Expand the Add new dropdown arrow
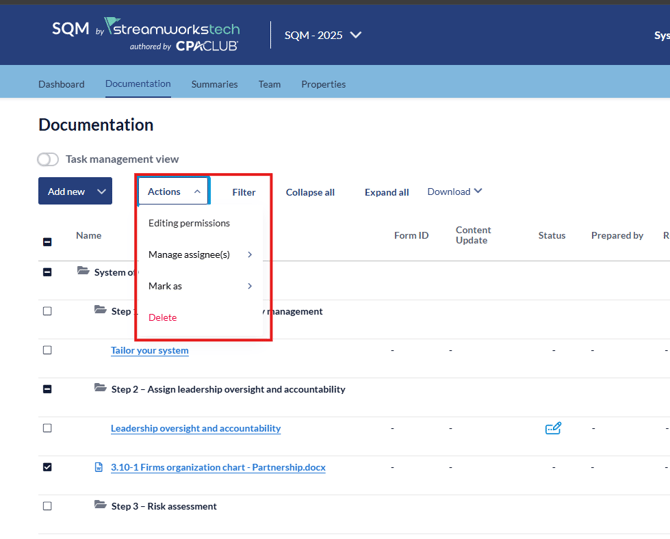Viewport: 670px width, 539px height. pyautogui.click(x=101, y=192)
